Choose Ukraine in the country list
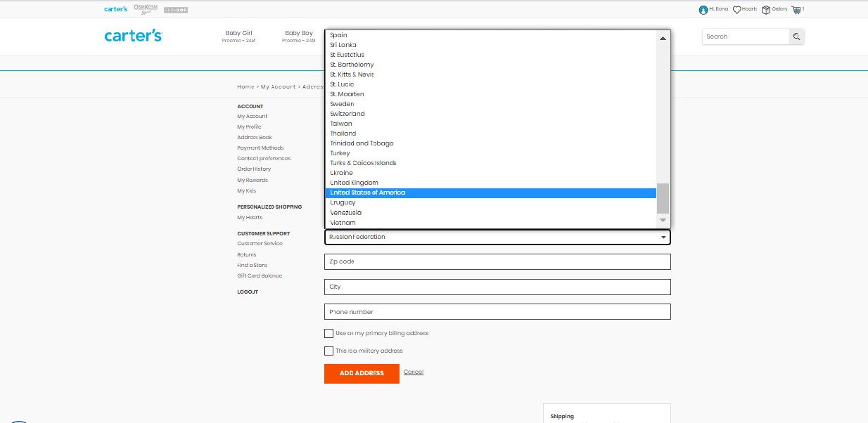868x423 pixels. point(490,173)
